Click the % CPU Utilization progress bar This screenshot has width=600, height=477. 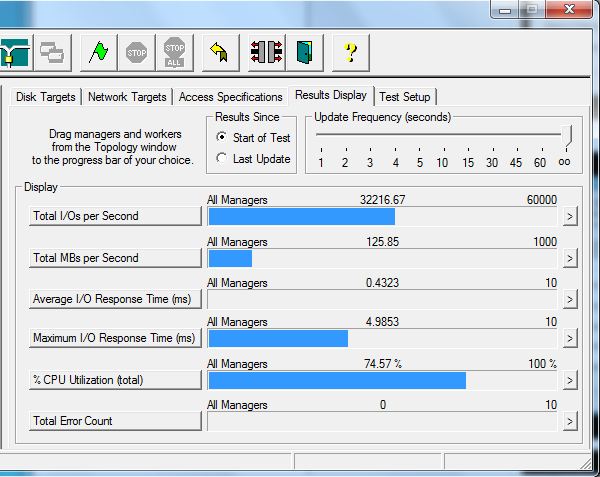382,381
